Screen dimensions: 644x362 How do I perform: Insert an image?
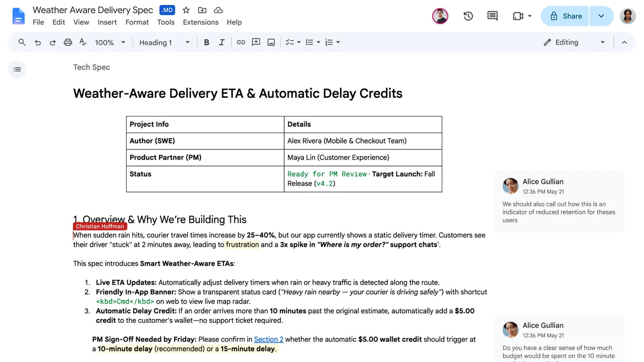point(271,42)
